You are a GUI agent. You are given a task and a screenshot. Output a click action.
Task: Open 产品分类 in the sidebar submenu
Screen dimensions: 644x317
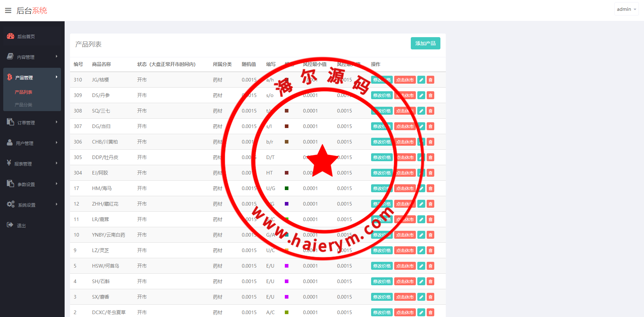coord(23,105)
